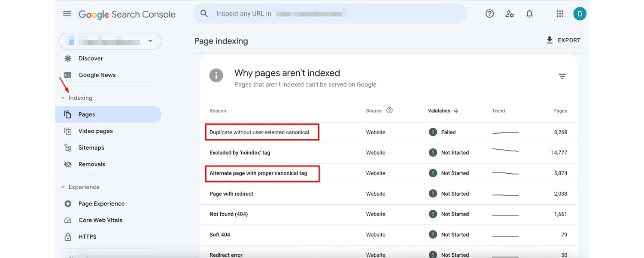The width and height of the screenshot is (644, 258).
Task: Collapse the Indexing section
Action: [62, 98]
